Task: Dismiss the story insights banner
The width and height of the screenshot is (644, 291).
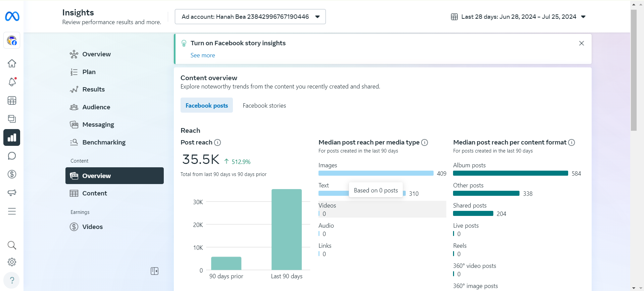Action: [582, 43]
